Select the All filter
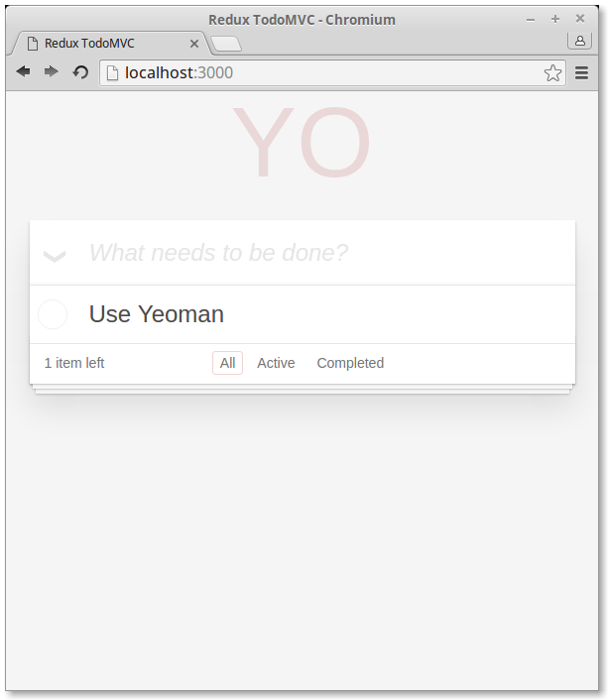The width and height of the screenshot is (608, 700). (227, 363)
